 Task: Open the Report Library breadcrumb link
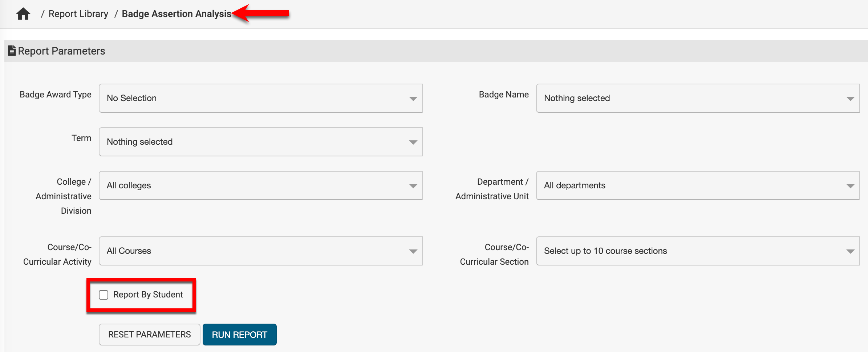point(78,14)
